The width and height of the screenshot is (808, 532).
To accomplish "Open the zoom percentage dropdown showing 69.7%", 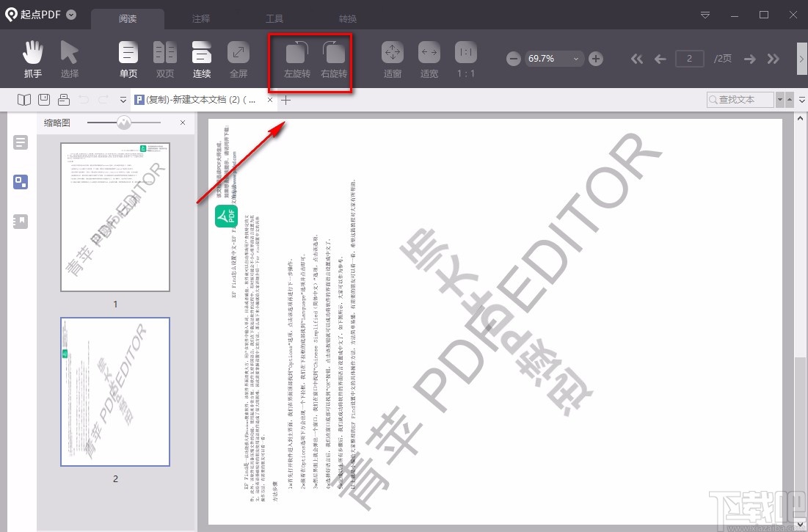I will pyautogui.click(x=577, y=58).
